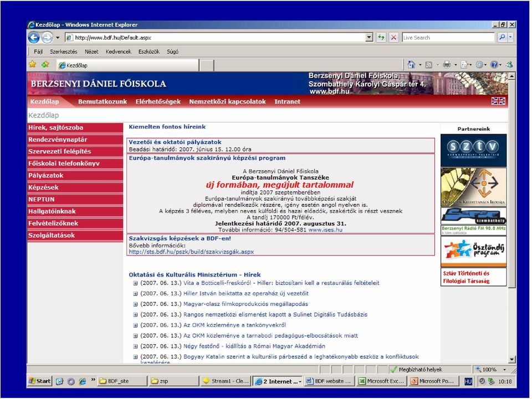Open the Page menu icon
Screen dimensions: 532x399
[464, 64]
